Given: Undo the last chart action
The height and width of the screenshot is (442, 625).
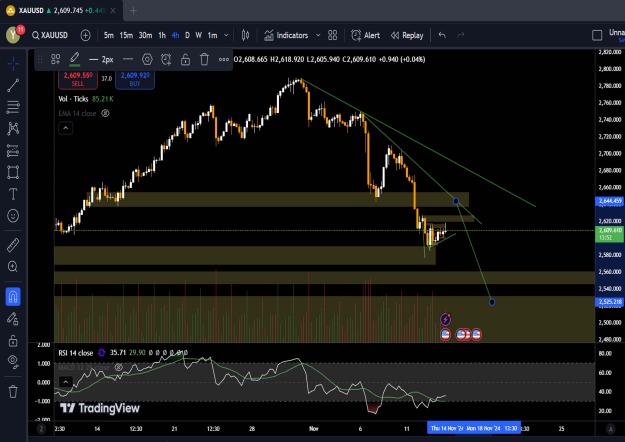Looking at the screenshot, I should 442,35.
